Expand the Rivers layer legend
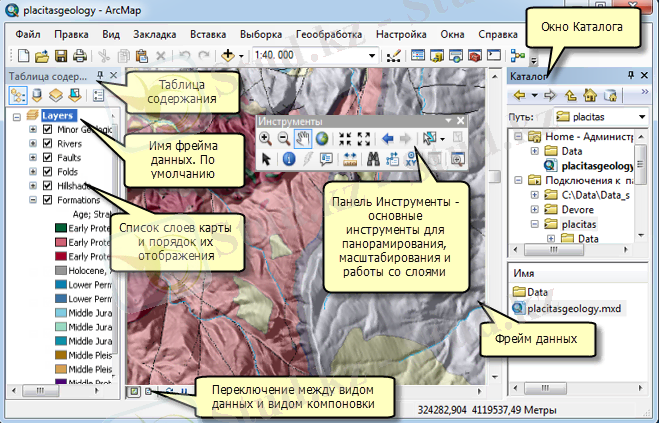This screenshot has width=659, height=423. 33,143
